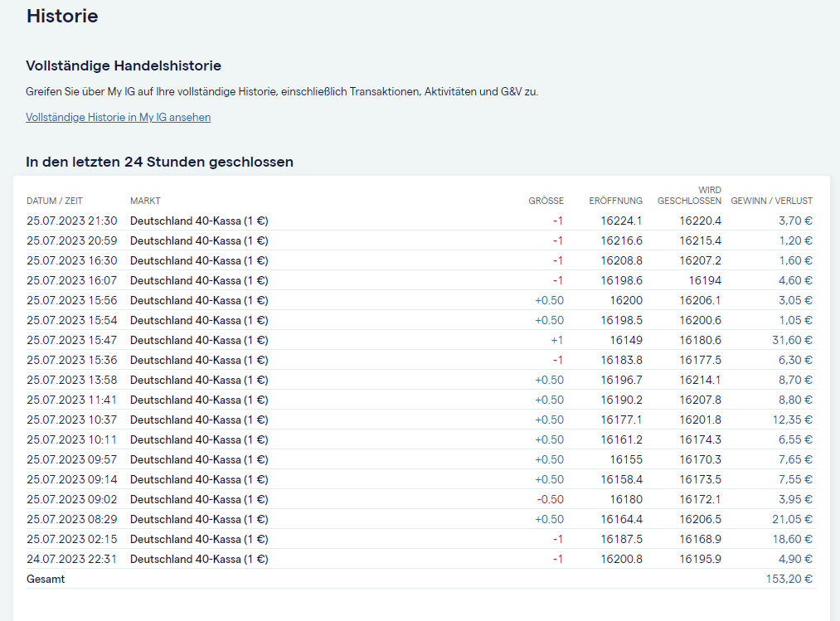The image size is (840, 621).
Task: Click the 153,20 € total profit value
Action: pos(789,580)
